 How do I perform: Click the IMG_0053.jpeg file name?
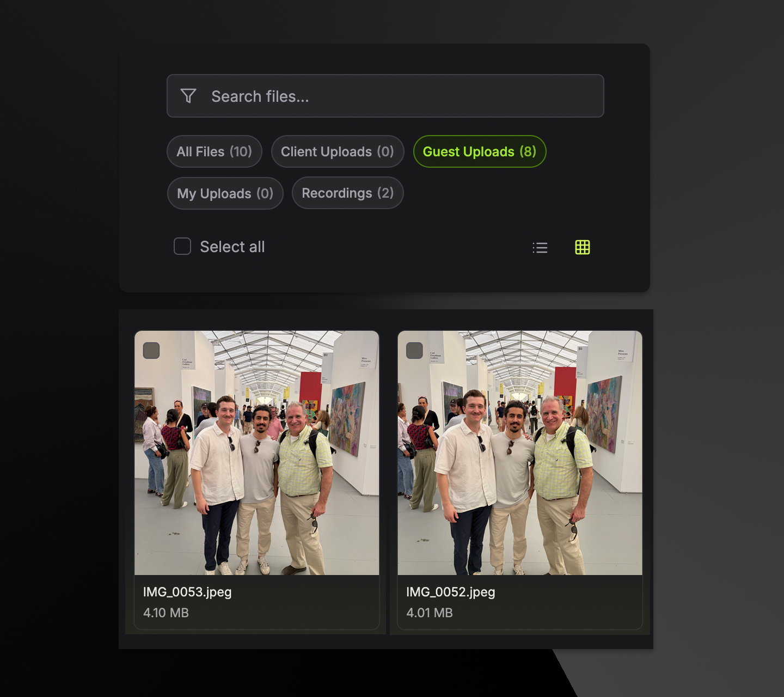pyautogui.click(x=187, y=592)
